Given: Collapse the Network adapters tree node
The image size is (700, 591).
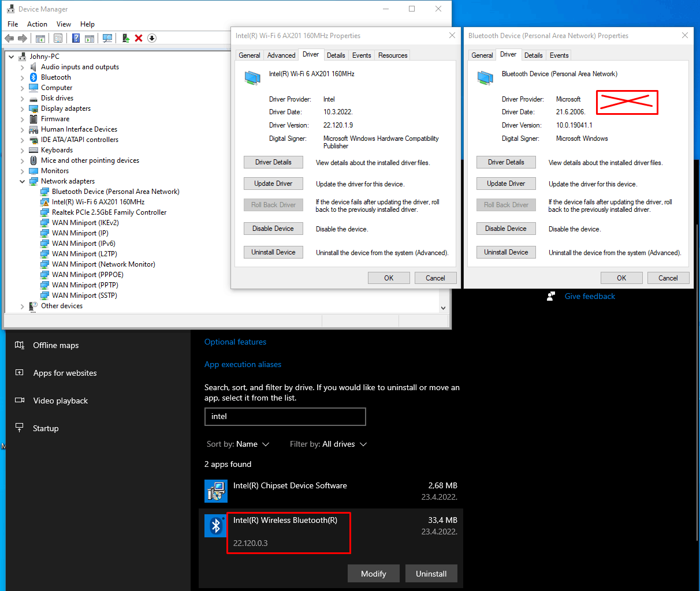Looking at the screenshot, I should coord(23,181).
